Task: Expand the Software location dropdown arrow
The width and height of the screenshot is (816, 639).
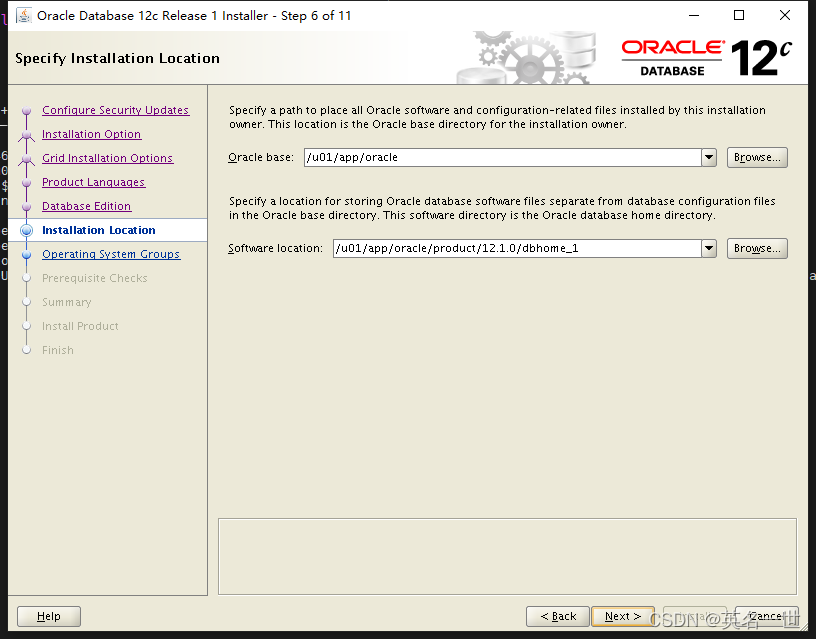Action: pos(709,248)
